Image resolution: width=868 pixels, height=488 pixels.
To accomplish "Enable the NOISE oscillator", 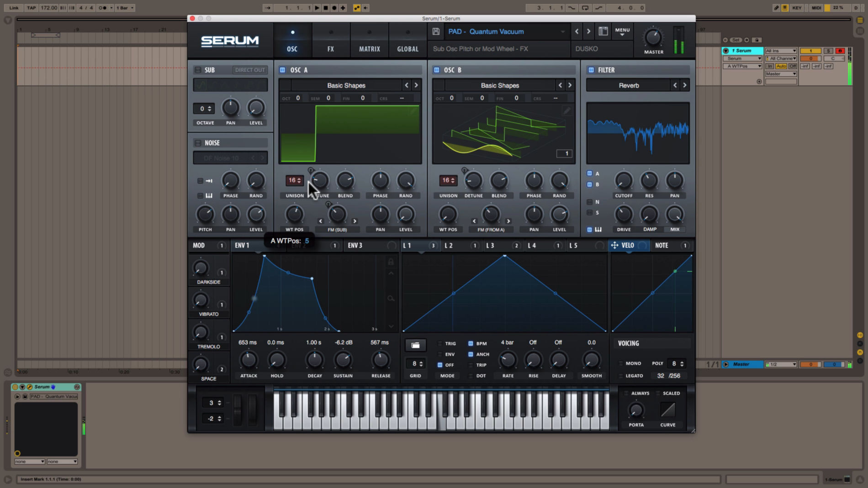I will click(198, 143).
